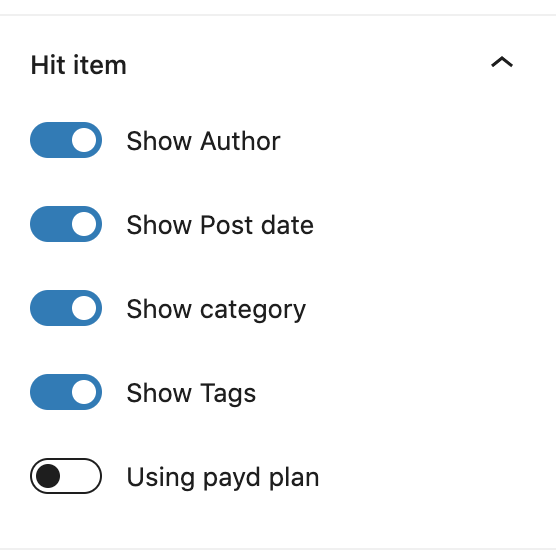Collapse the Hit item panel with chevron
The image size is (556, 554).
pos(502,62)
